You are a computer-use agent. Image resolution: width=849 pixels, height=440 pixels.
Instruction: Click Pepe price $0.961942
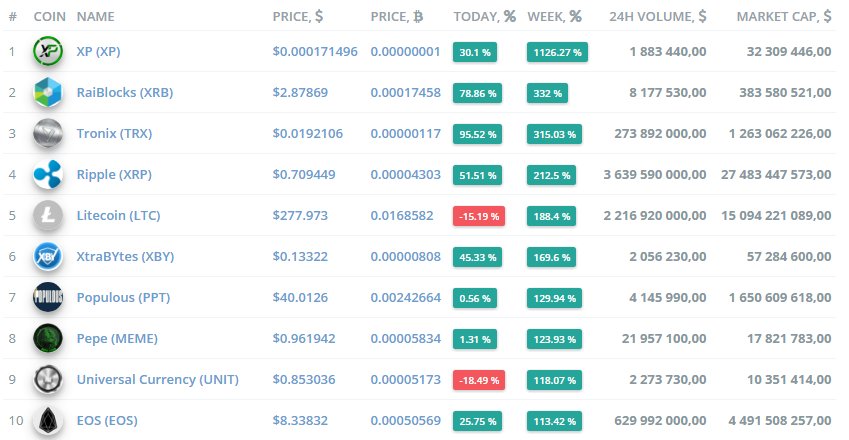(304, 339)
